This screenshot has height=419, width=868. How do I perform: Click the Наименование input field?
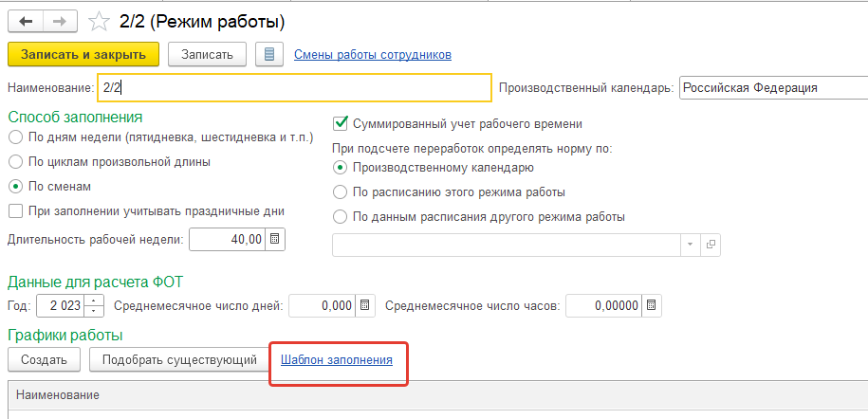pos(294,87)
